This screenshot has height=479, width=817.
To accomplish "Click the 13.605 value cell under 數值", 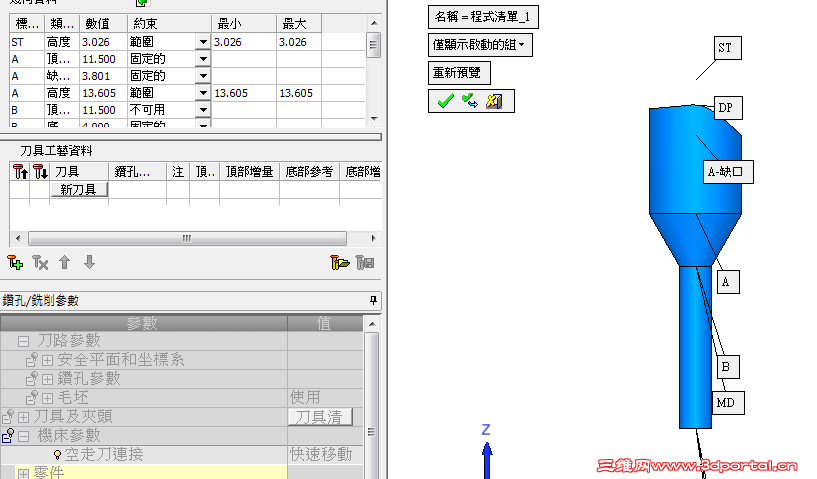I will pyautogui.click(x=103, y=93).
